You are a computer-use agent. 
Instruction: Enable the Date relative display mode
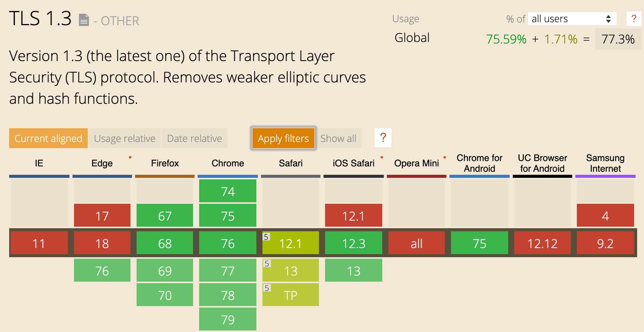(x=195, y=138)
